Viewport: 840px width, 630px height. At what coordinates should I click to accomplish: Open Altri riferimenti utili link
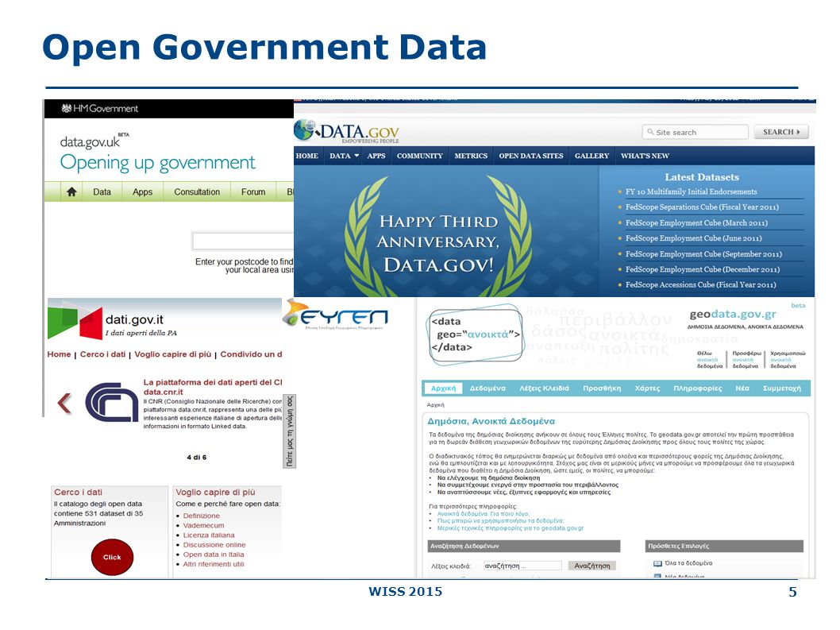(214, 564)
